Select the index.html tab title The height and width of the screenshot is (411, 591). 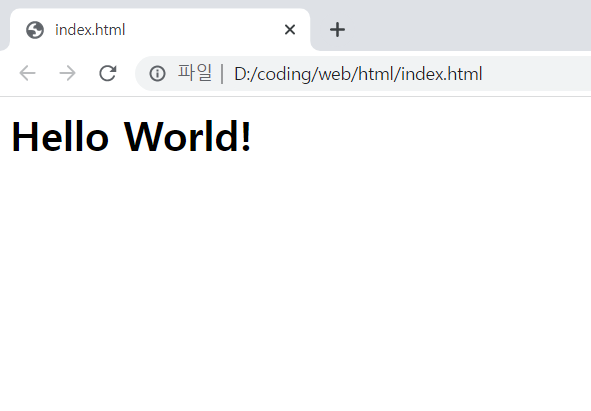point(90,30)
